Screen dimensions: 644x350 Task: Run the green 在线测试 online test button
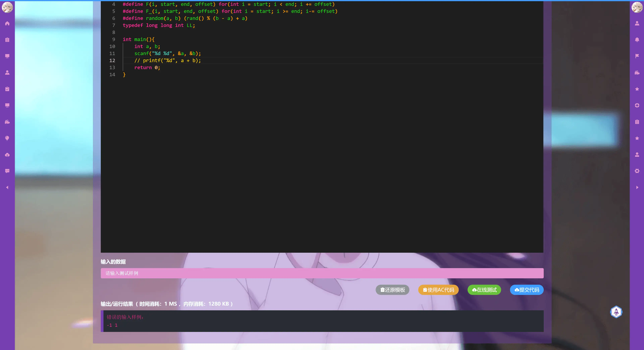tap(484, 290)
